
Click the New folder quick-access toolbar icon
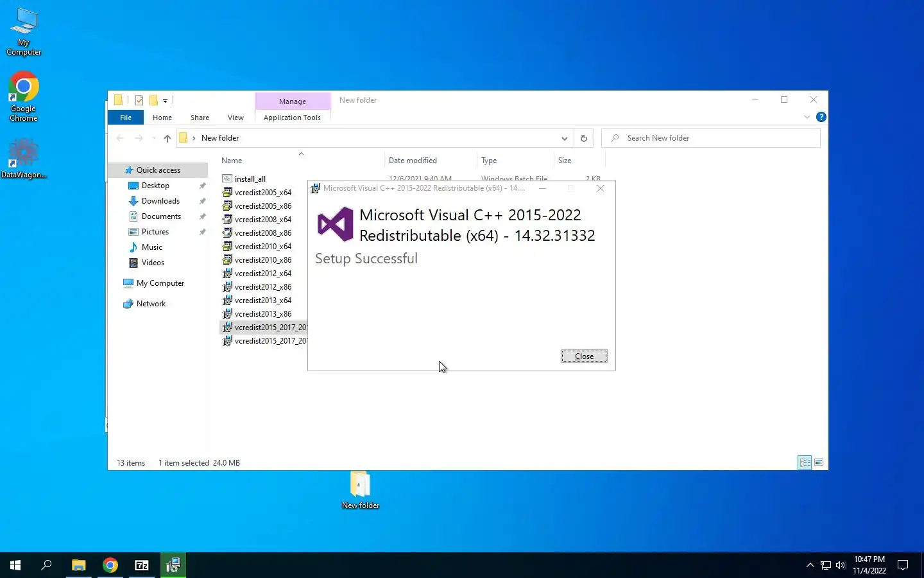[153, 100]
